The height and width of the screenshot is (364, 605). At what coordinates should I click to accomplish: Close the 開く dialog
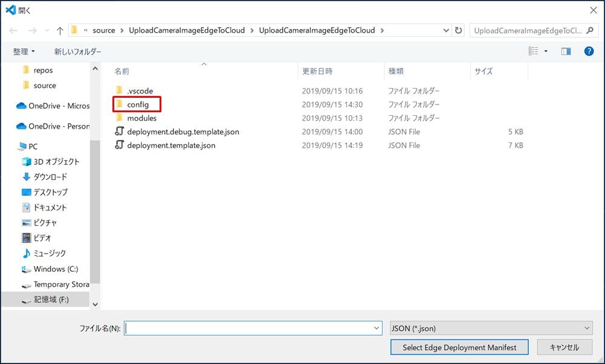(x=594, y=10)
